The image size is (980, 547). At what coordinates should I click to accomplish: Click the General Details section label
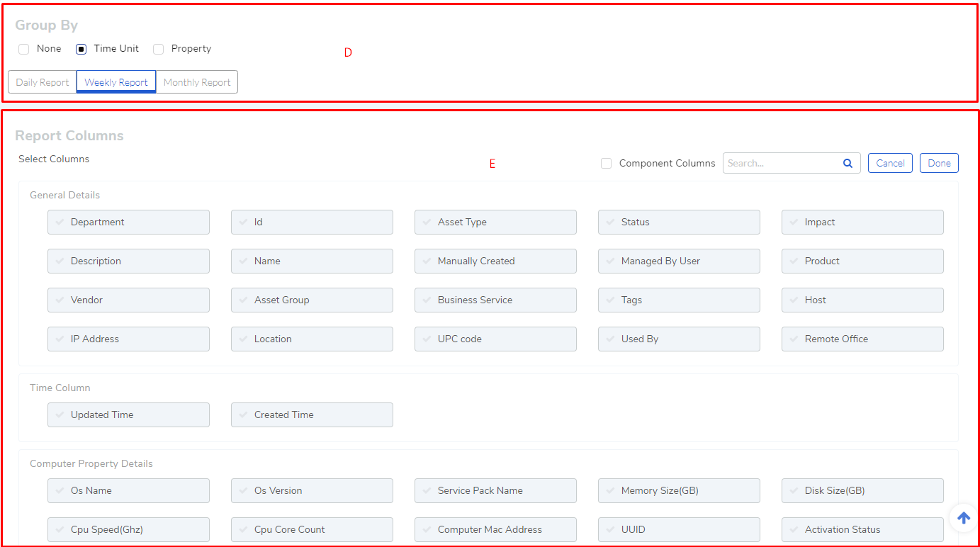pyautogui.click(x=64, y=195)
